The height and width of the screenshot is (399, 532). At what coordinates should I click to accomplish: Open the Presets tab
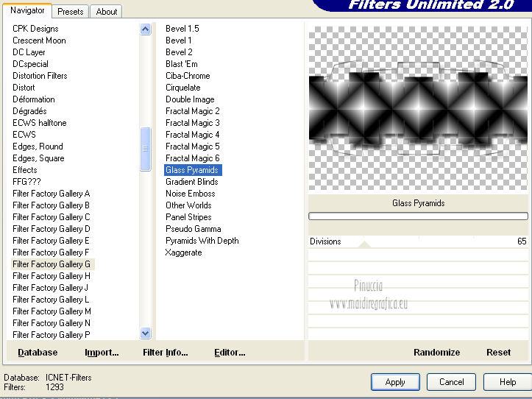click(x=70, y=12)
